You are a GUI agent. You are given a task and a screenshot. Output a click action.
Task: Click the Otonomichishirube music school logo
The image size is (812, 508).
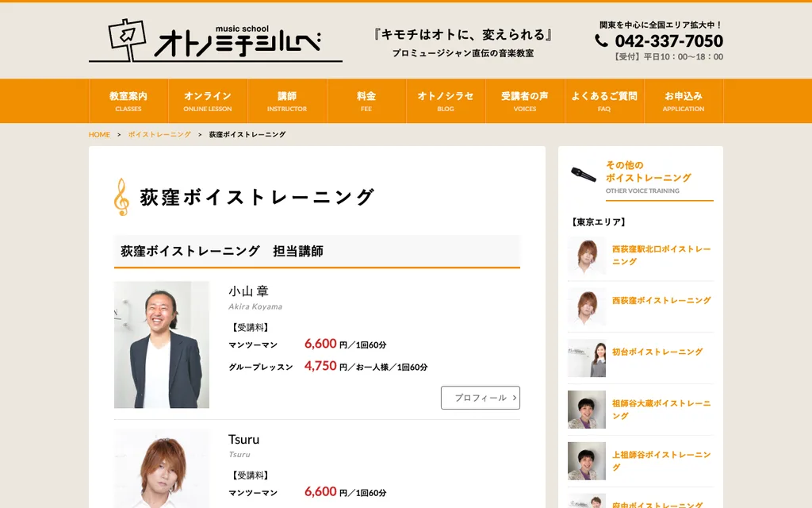click(x=216, y=40)
